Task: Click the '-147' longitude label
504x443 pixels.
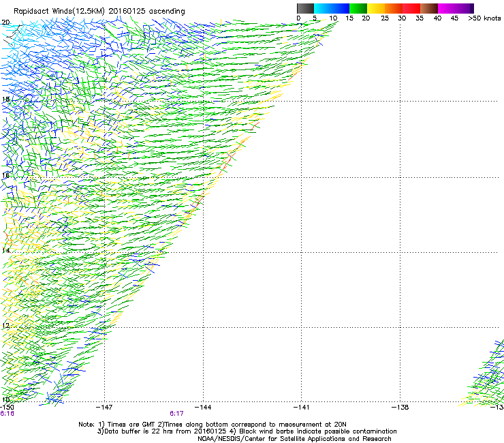Action: pyautogui.click(x=104, y=408)
